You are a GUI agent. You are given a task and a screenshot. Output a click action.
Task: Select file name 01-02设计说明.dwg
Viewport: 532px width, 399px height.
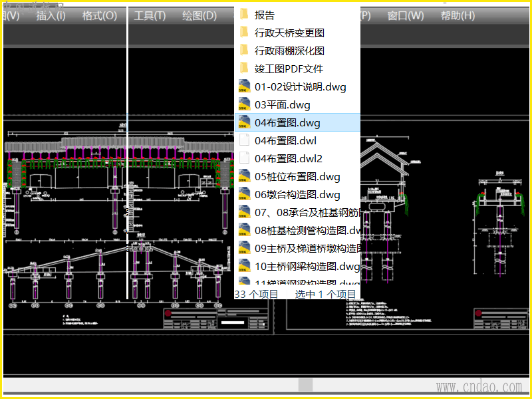point(301,87)
